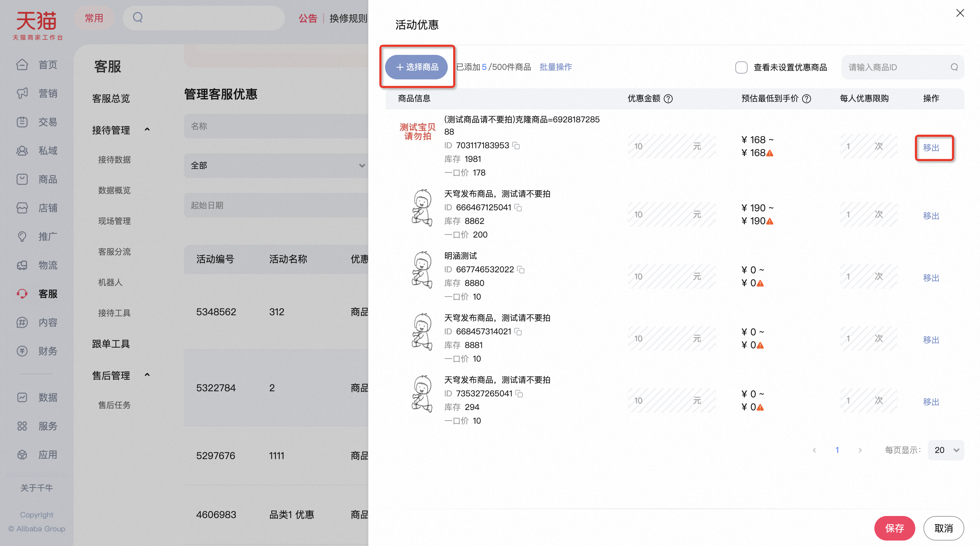Click 移出 for product 668457314021

click(x=931, y=340)
